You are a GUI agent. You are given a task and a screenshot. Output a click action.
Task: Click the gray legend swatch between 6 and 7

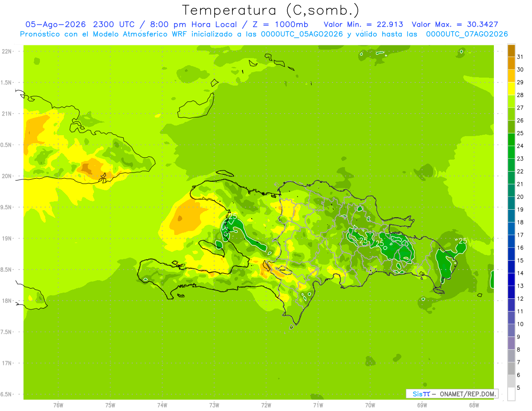point(511,368)
